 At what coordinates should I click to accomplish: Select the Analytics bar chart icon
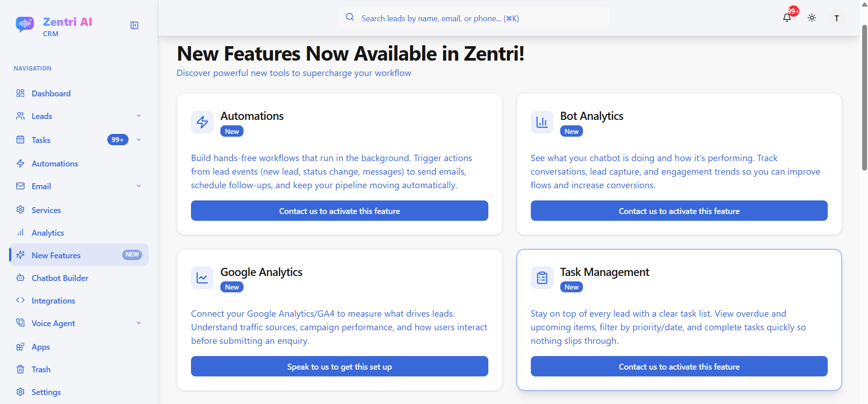(x=20, y=233)
